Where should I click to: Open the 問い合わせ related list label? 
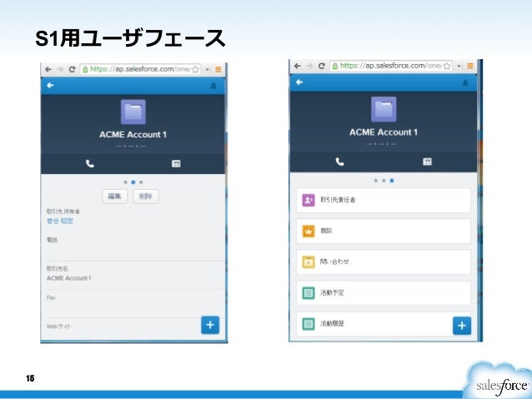click(334, 262)
